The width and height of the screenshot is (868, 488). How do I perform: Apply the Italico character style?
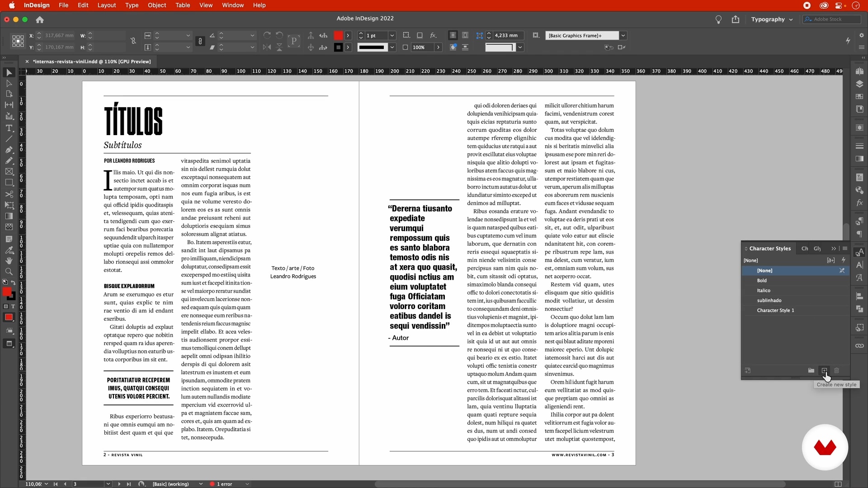tap(795, 291)
